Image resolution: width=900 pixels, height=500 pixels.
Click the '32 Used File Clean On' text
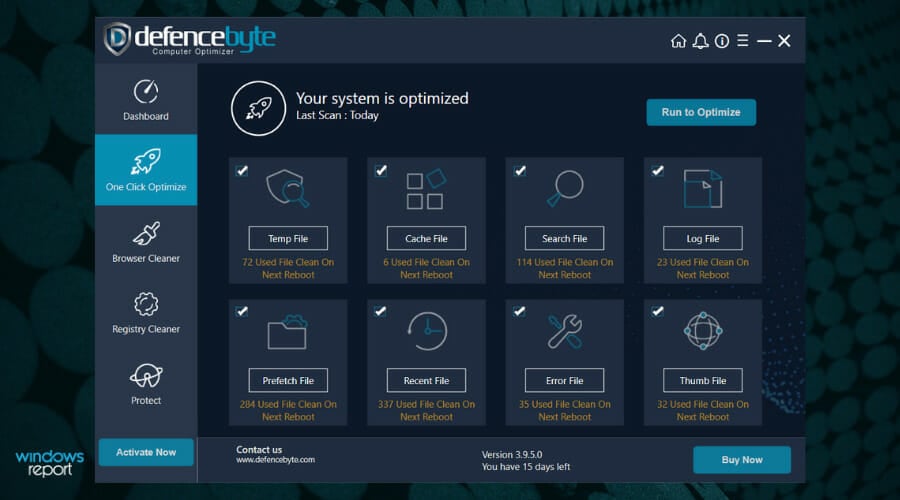click(x=703, y=404)
